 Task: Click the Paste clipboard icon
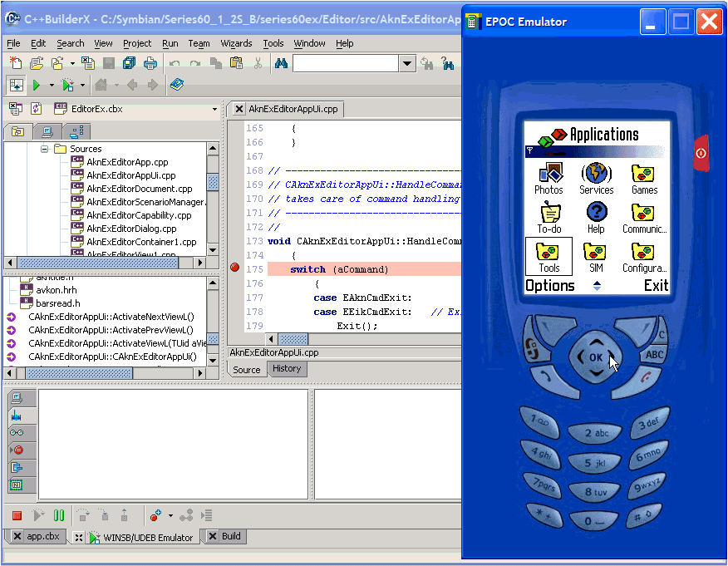tap(236, 62)
